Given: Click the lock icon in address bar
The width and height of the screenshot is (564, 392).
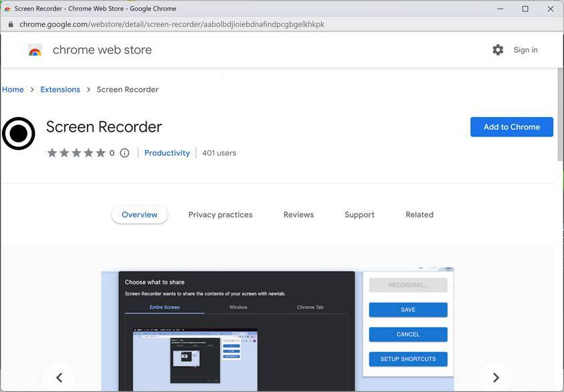Looking at the screenshot, I should 11,25.
